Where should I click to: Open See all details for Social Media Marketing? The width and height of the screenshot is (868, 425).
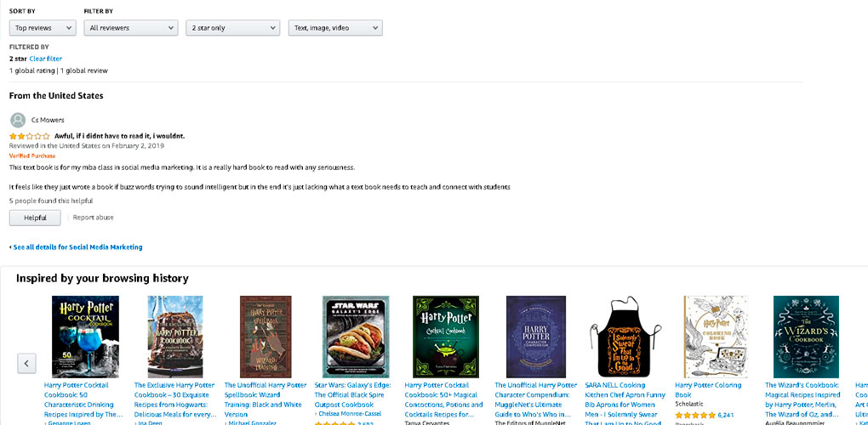coord(76,247)
